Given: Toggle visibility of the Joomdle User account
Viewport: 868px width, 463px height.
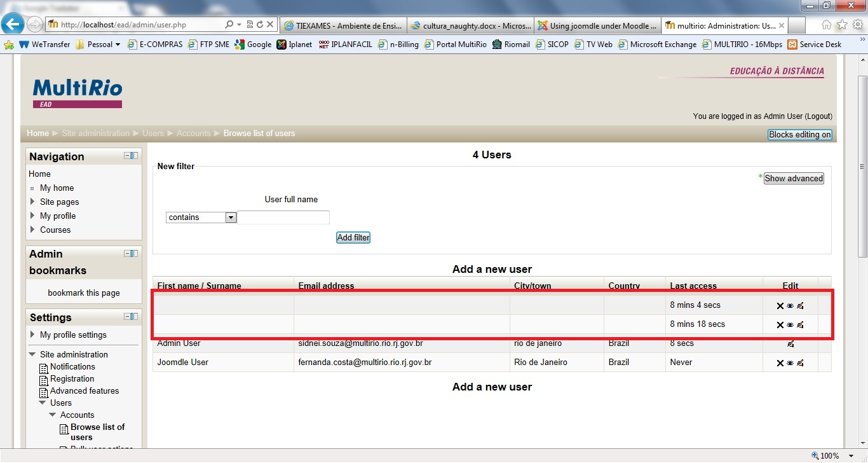Looking at the screenshot, I should (790, 363).
